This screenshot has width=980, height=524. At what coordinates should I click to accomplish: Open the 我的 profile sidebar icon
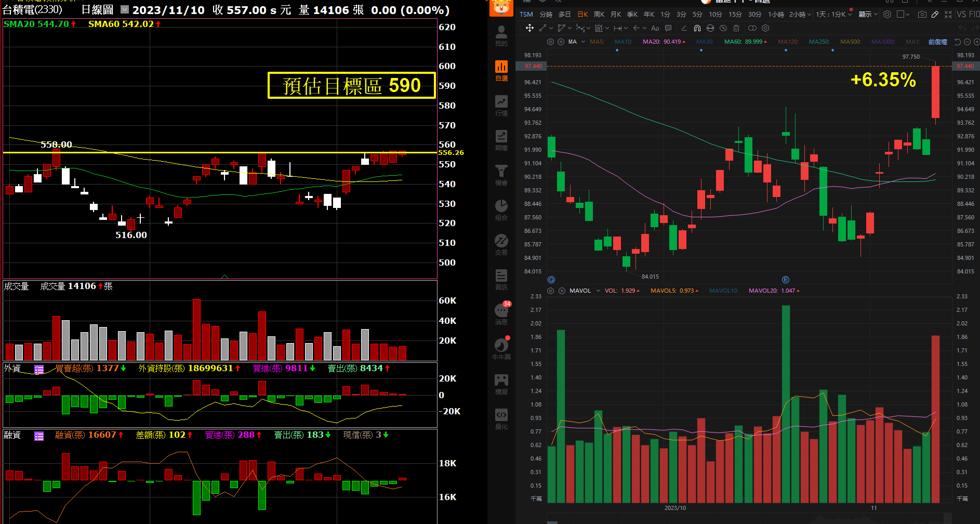pos(501,36)
